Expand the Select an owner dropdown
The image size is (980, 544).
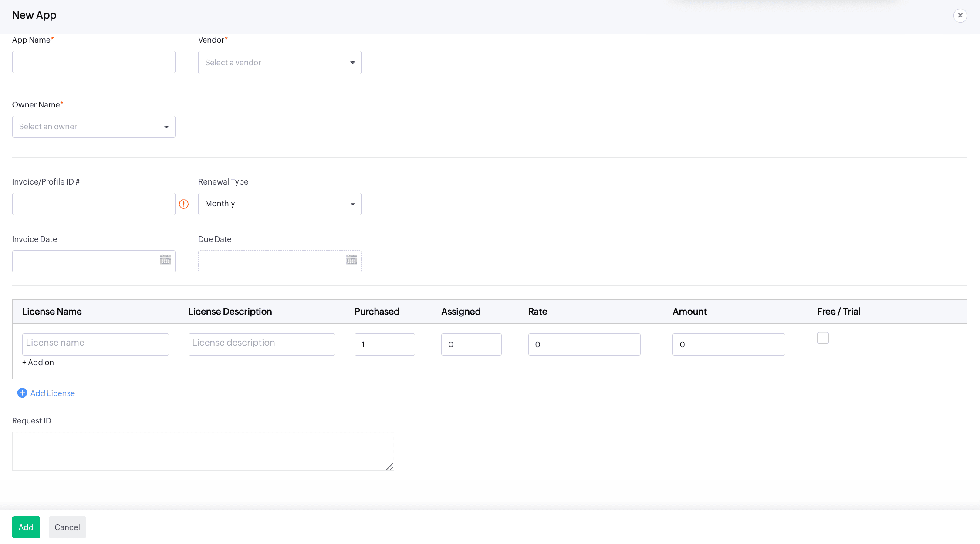[x=94, y=127]
